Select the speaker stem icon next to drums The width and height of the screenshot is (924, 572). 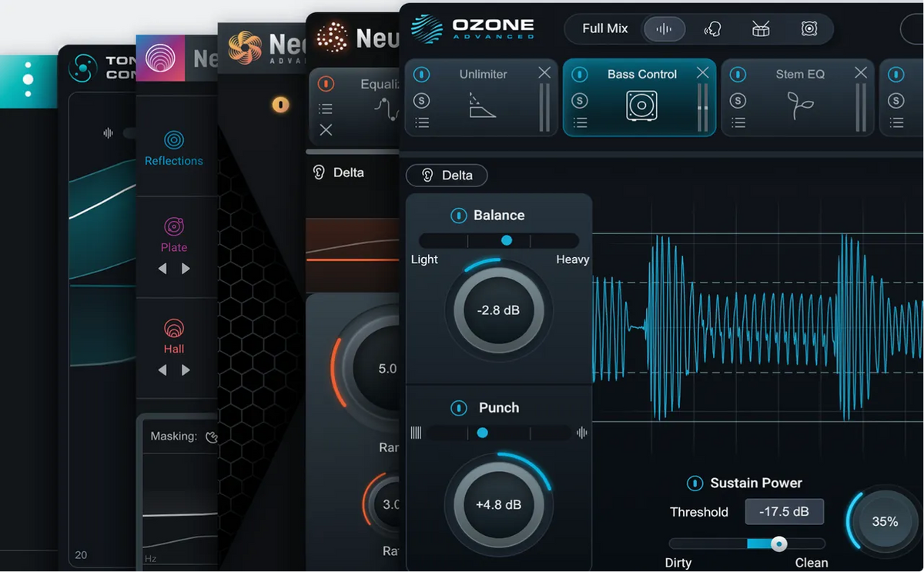tap(808, 28)
